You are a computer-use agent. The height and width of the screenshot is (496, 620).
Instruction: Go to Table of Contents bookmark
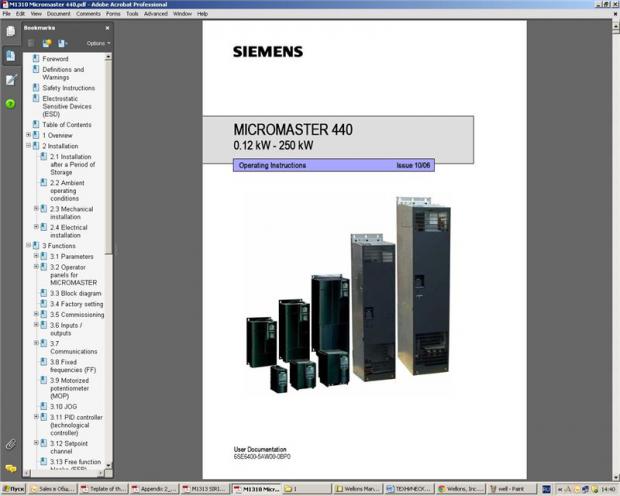(67, 125)
